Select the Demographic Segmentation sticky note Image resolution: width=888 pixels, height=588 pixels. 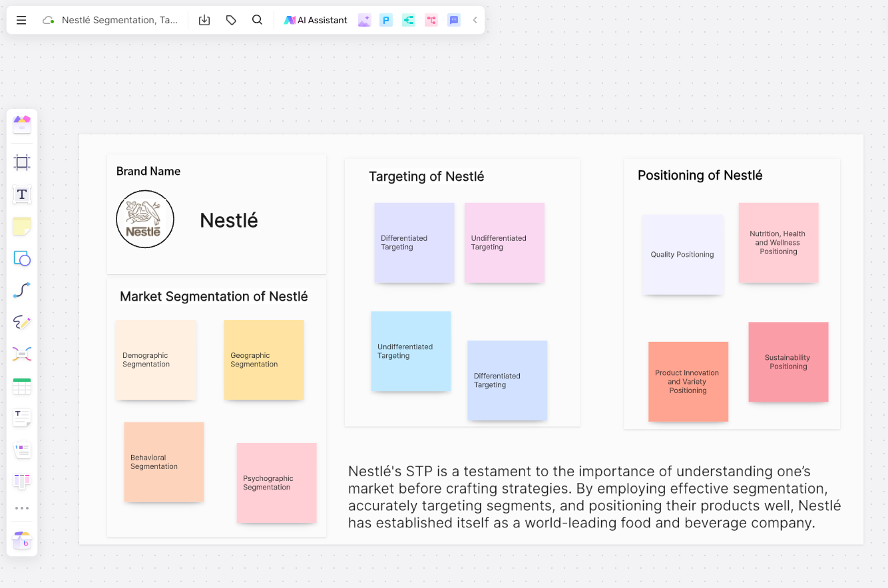[156, 360]
